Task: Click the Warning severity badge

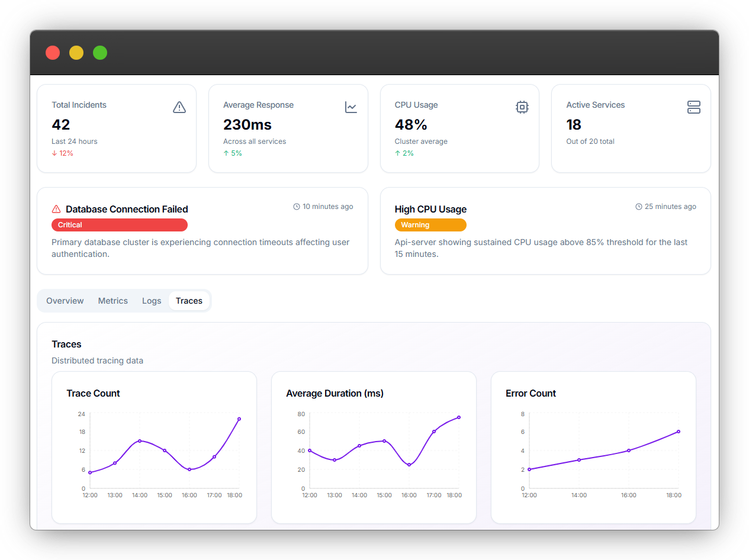Action: tap(430, 225)
